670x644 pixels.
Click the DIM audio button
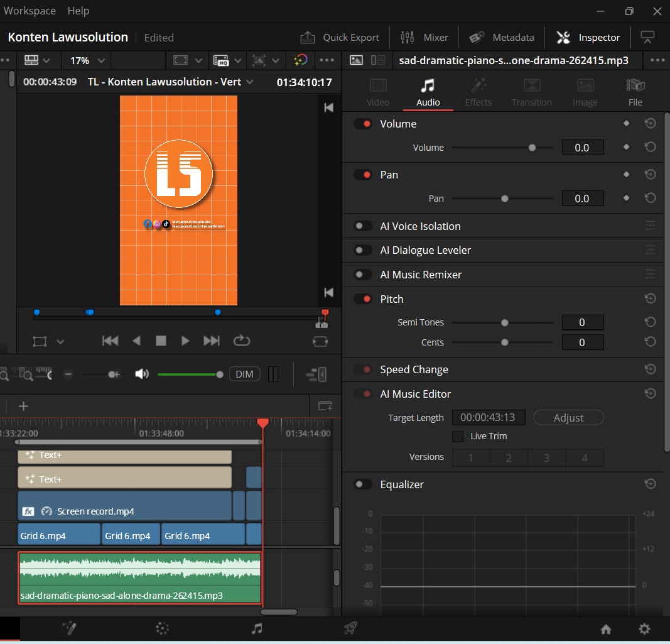point(244,374)
